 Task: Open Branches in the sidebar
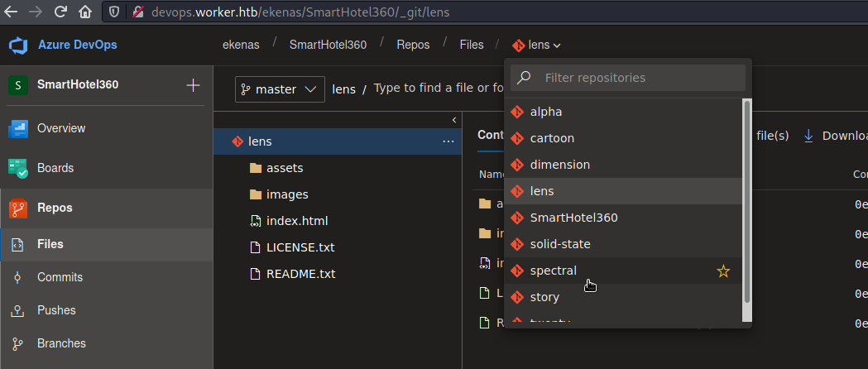tap(61, 343)
